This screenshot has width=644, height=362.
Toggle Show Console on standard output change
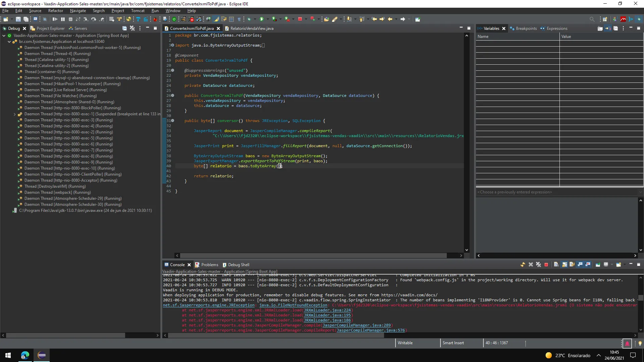click(x=580, y=265)
